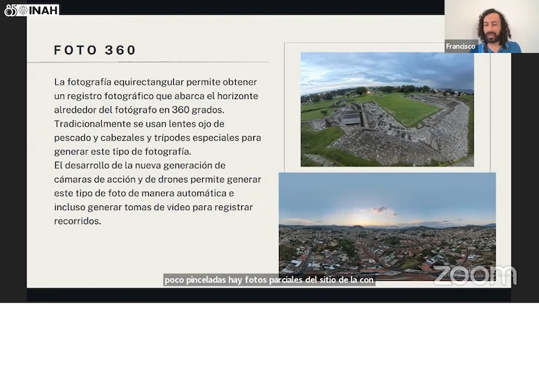Screen dimensions: 539x392
Task: Click the line 'cámaras de acción y de drones'
Action: pyautogui.click(x=121, y=179)
